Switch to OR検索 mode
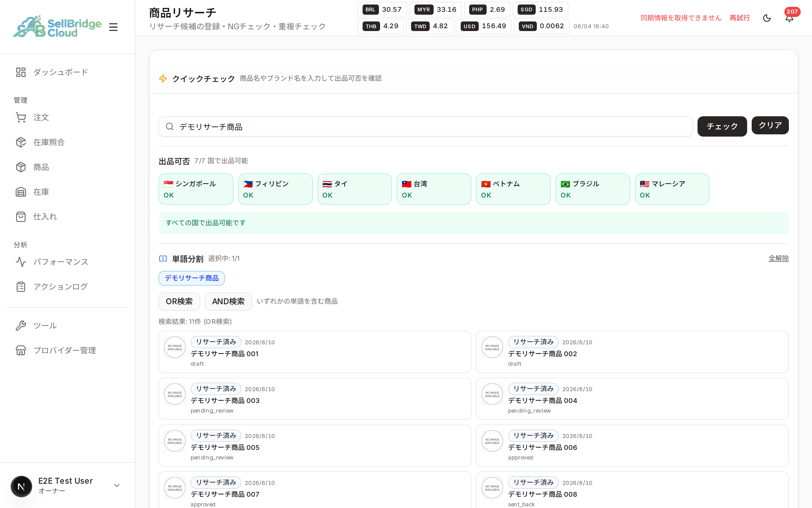The width and height of the screenshot is (812, 508). (179, 301)
